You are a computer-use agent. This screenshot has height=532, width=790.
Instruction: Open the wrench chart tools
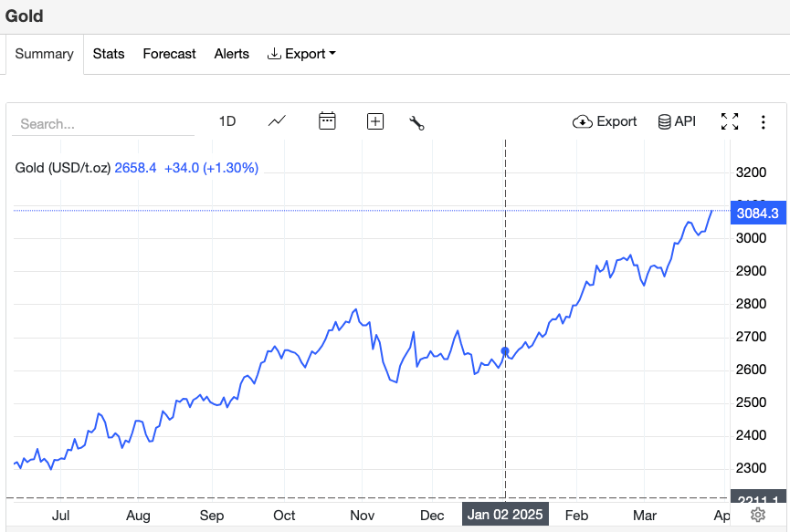click(417, 122)
